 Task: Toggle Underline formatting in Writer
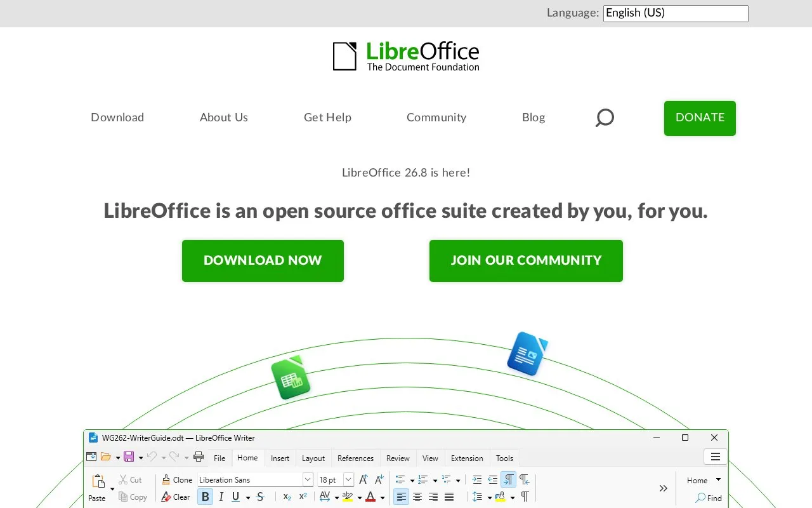(x=236, y=497)
